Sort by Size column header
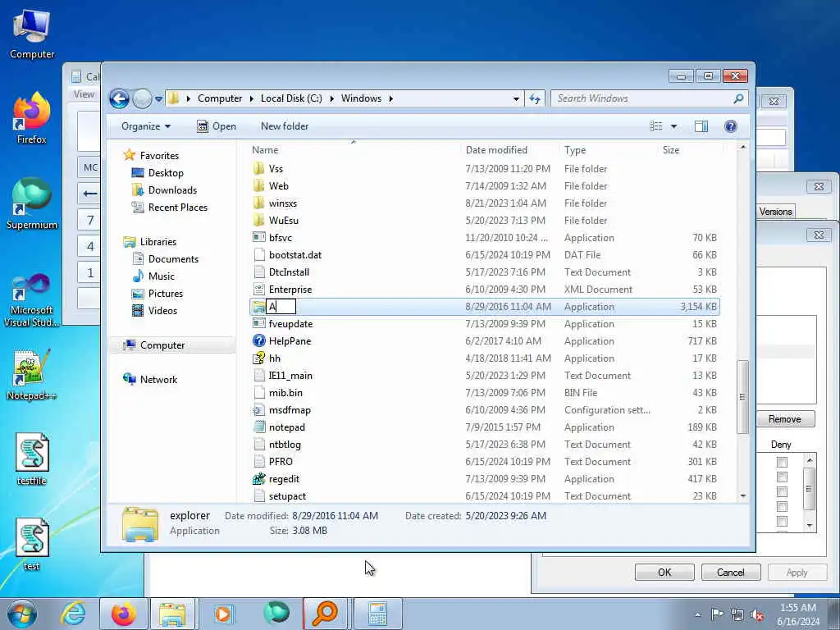Image resolution: width=840 pixels, height=630 pixels. click(x=671, y=151)
